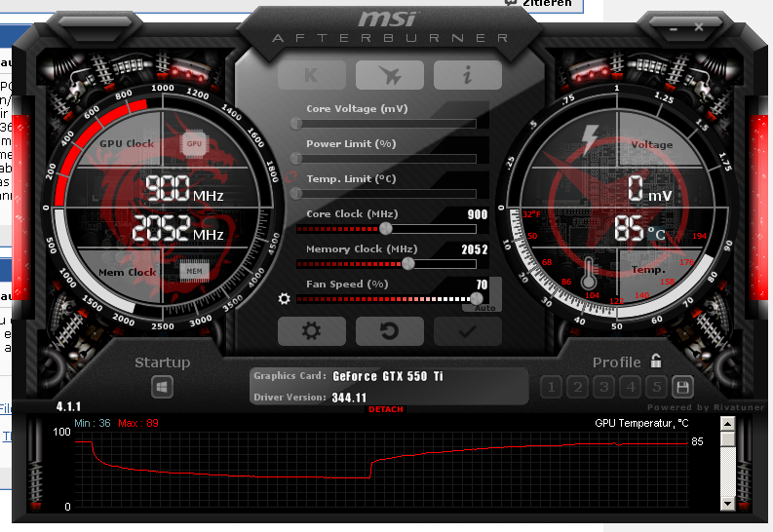Click the Min : 36 graph text
Screen dimensions: 773x532
click(93, 423)
